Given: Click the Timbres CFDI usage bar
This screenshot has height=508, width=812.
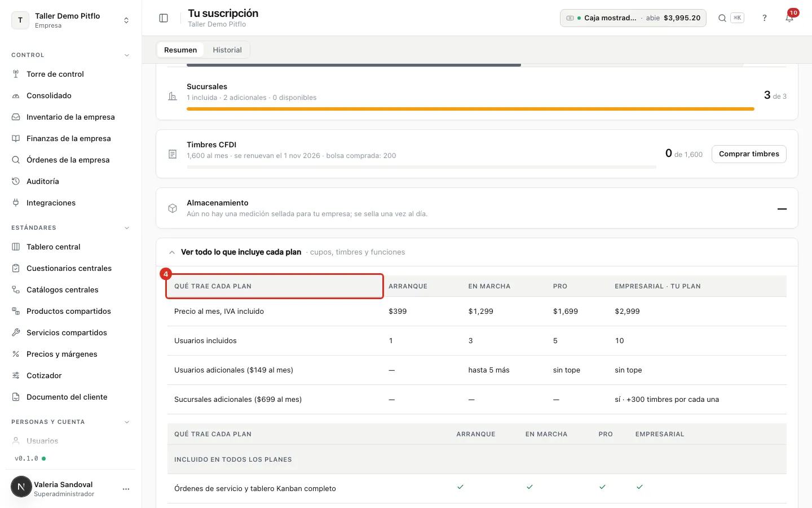Looking at the screenshot, I should [x=421, y=167].
